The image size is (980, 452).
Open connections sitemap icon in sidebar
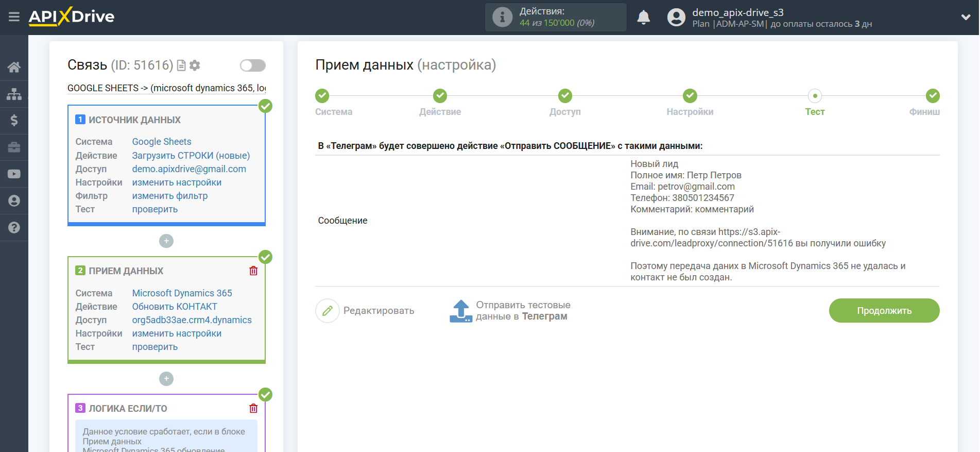14,94
